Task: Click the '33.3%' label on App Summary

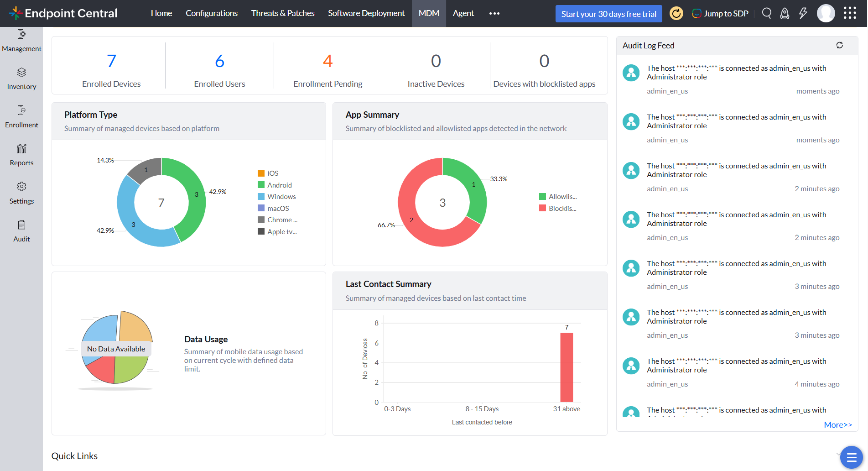Action: click(499, 179)
